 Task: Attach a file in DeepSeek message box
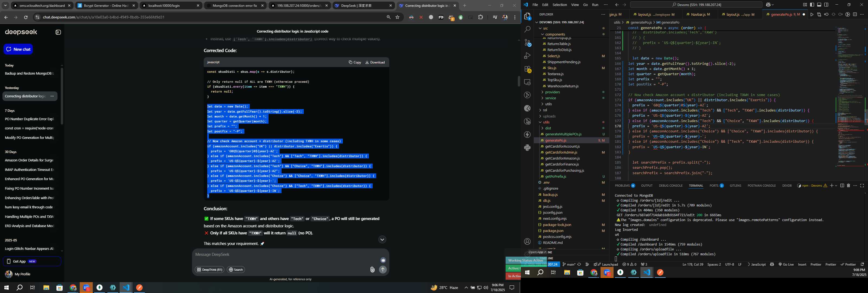pos(372,269)
